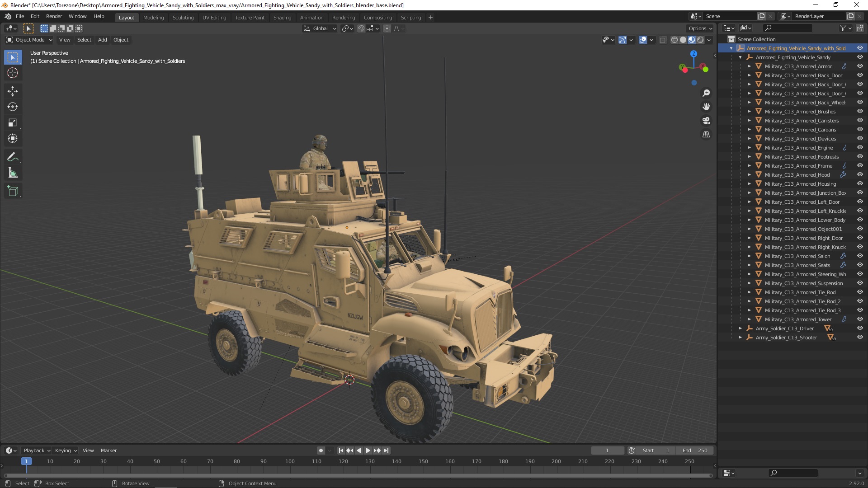Select the Move tool in the toolbar
The height and width of the screenshot is (488, 868).
(13, 91)
